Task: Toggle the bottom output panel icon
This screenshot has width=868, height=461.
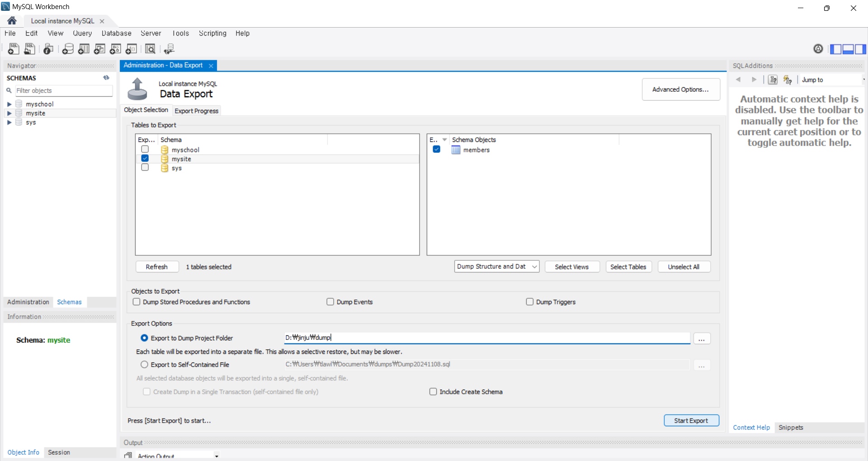Action: [x=848, y=49]
